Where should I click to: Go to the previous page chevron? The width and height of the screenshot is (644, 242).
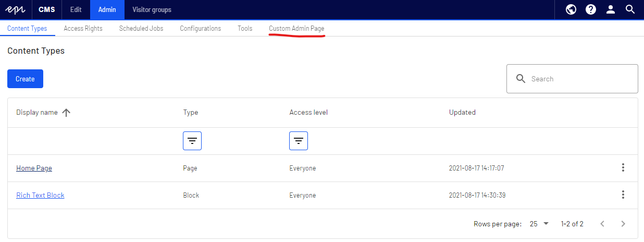[x=602, y=224]
